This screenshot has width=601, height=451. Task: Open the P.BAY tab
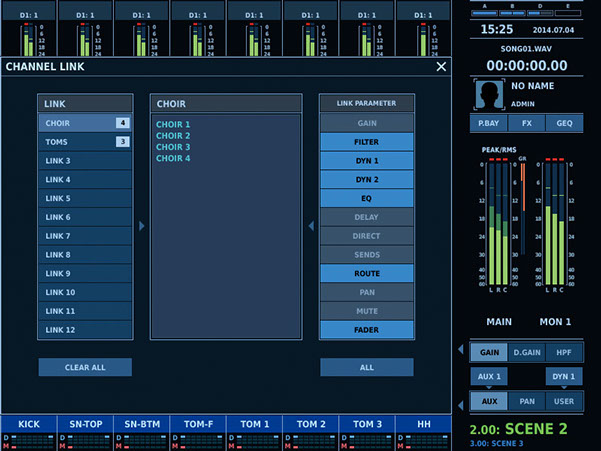[489, 124]
